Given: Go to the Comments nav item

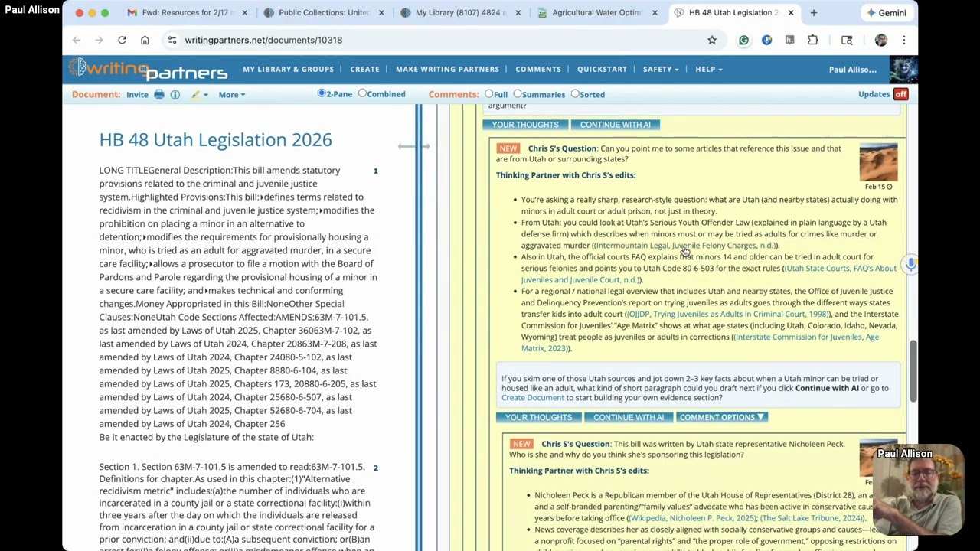Looking at the screenshot, I should pos(538,69).
